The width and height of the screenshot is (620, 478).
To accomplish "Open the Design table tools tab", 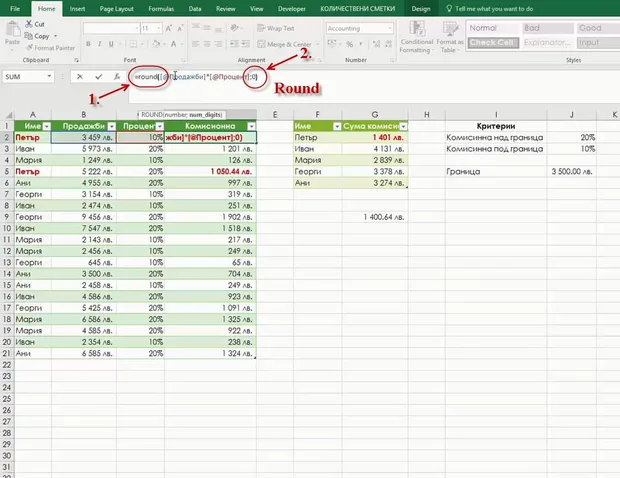I will (x=421, y=8).
